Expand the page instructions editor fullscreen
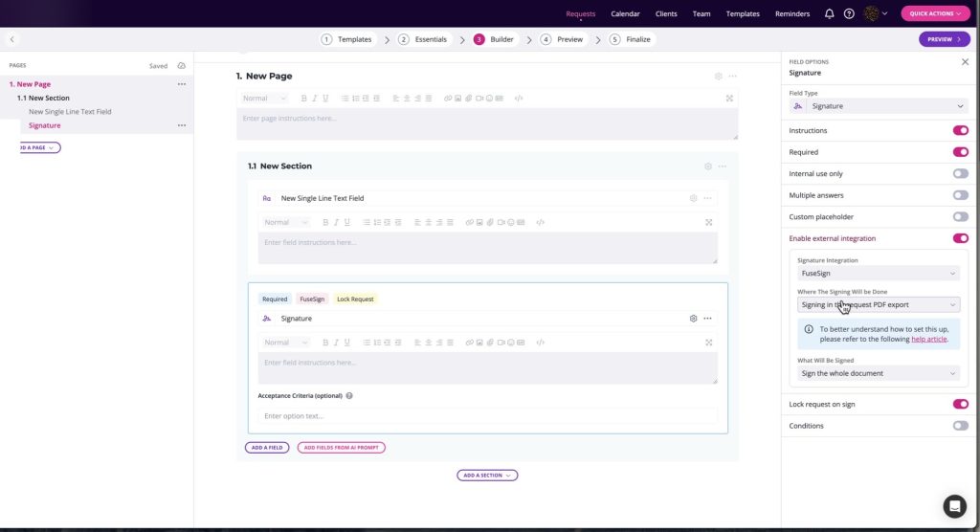Image resolution: width=980 pixels, height=532 pixels. [729, 99]
